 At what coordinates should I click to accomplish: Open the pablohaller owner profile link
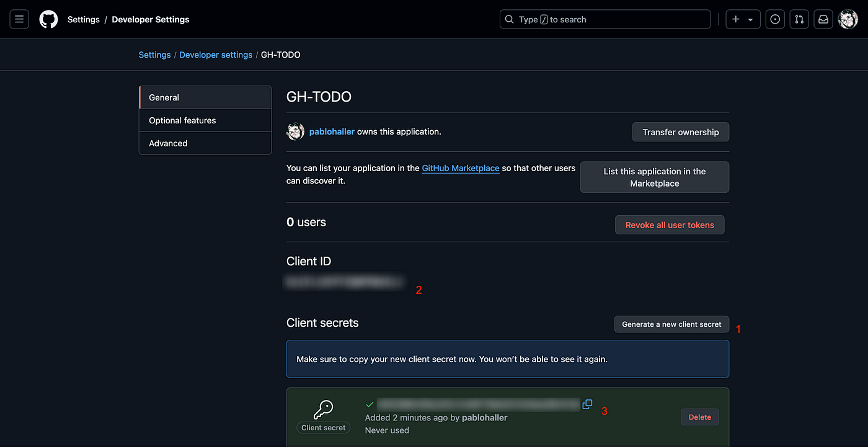pos(332,131)
